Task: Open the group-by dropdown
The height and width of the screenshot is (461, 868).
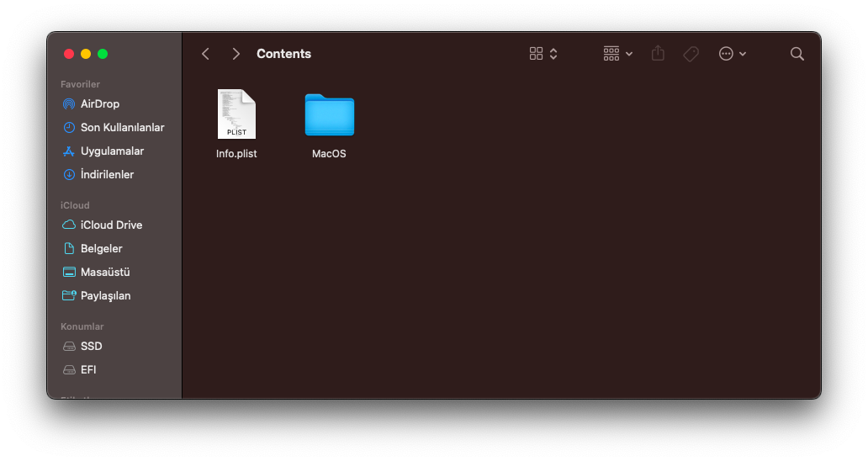Action: click(x=618, y=54)
